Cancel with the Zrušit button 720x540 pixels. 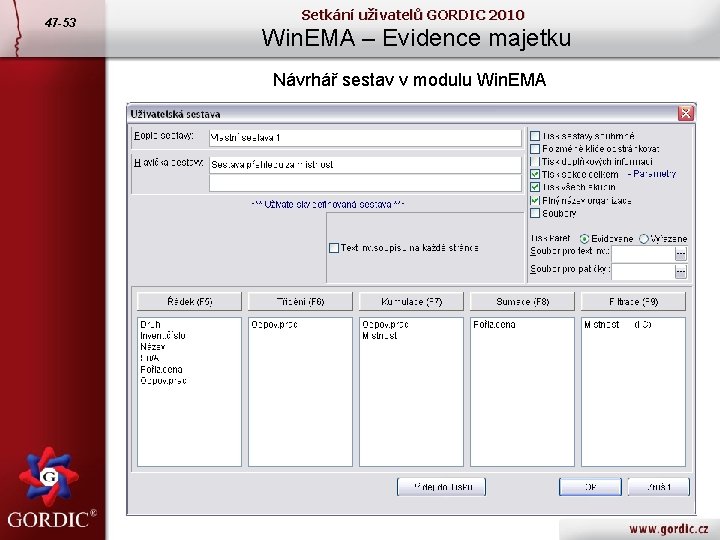point(658,487)
